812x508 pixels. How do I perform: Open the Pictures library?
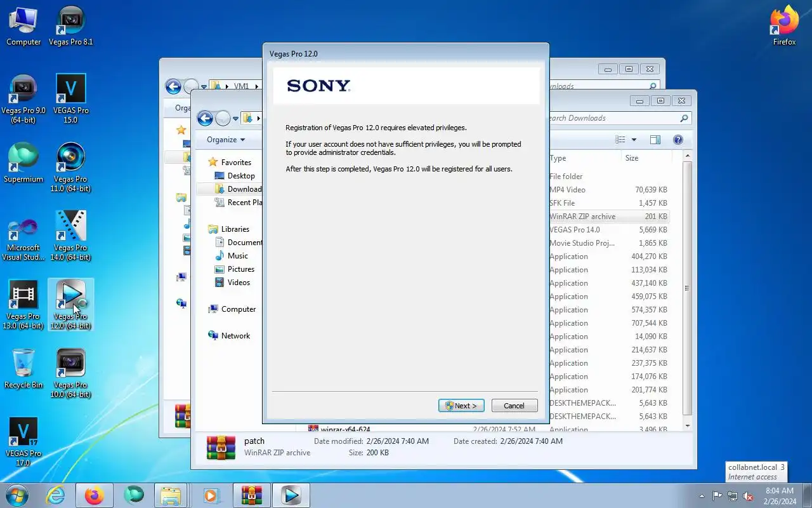pos(234,269)
